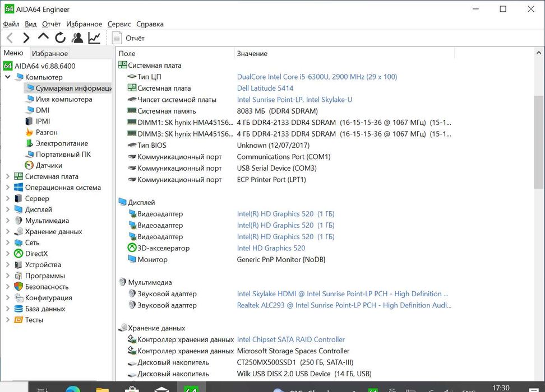Click the Электропитание battery icon

[x=29, y=143]
